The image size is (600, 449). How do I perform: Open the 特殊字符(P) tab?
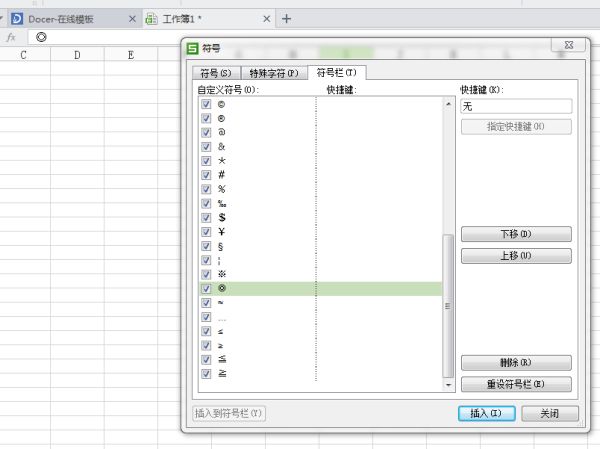click(274, 73)
